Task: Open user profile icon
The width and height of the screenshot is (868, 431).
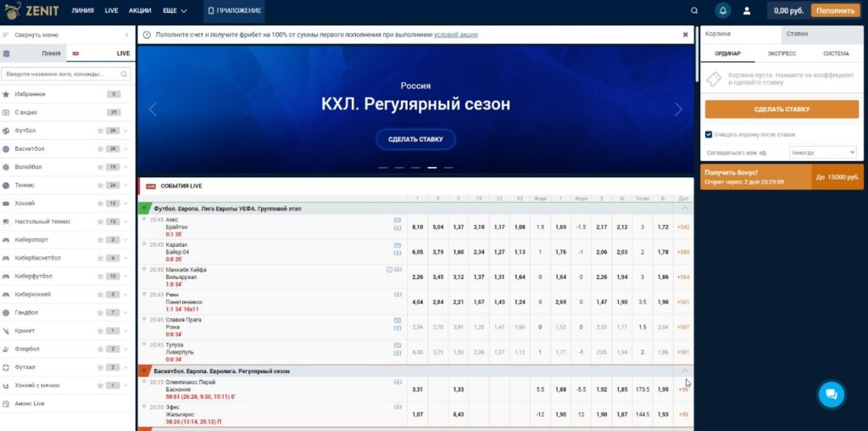Action: tap(747, 10)
